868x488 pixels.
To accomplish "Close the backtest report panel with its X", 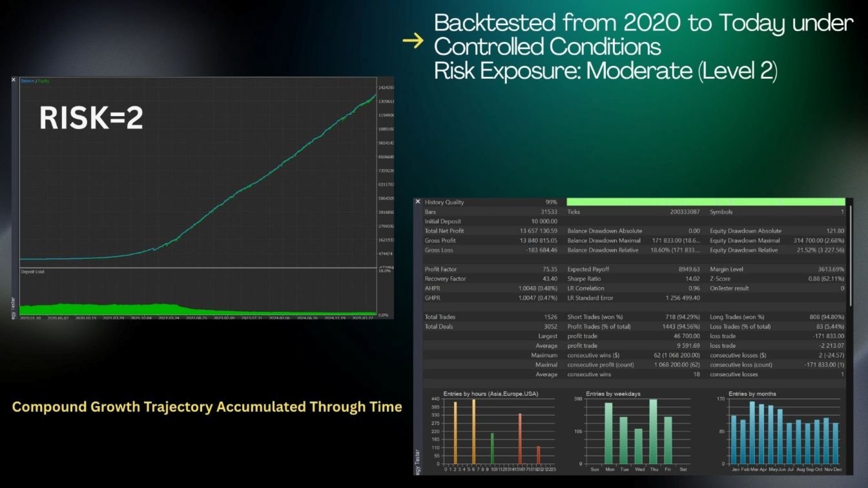I will pyautogui.click(x=418, y=202).
